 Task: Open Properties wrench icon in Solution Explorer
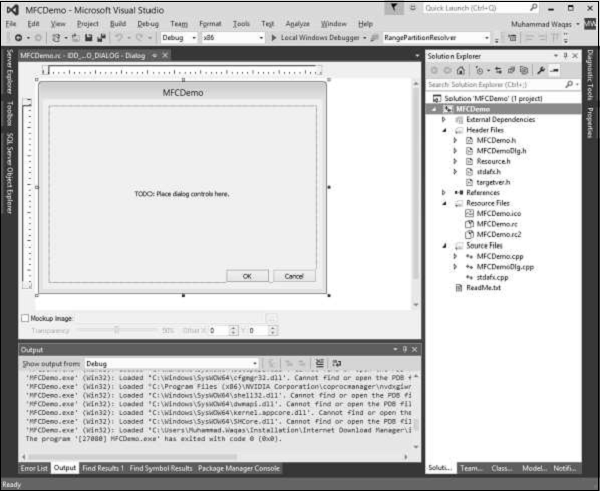click(540, 70)
